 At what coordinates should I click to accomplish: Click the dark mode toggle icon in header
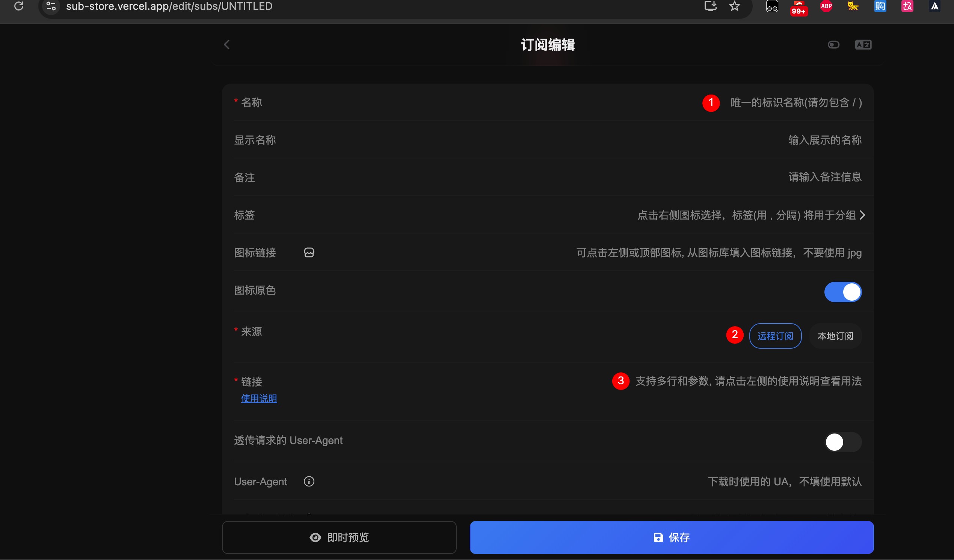[x=834, y=45]
